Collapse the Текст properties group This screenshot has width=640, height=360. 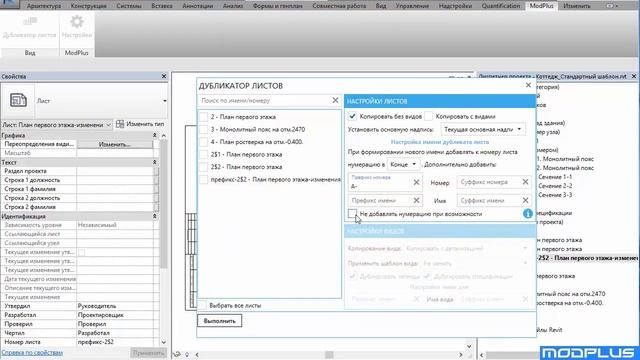click(x=155, y=162)
